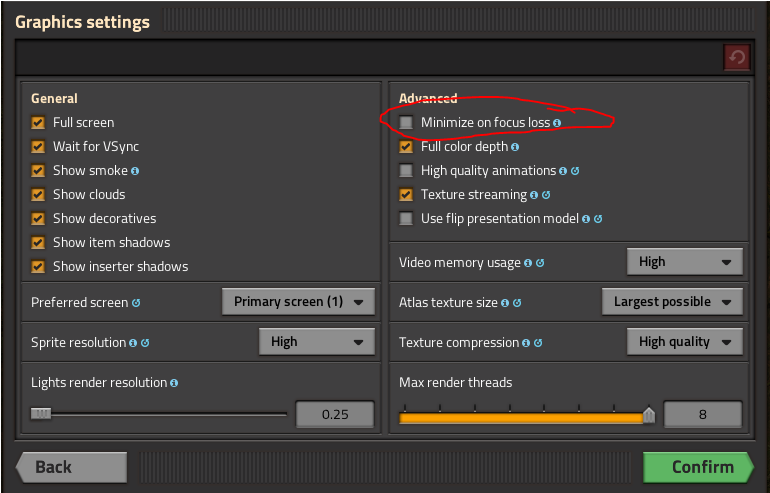Disable Show item shadows
770x493 pixels.
(x=38, y=243)
